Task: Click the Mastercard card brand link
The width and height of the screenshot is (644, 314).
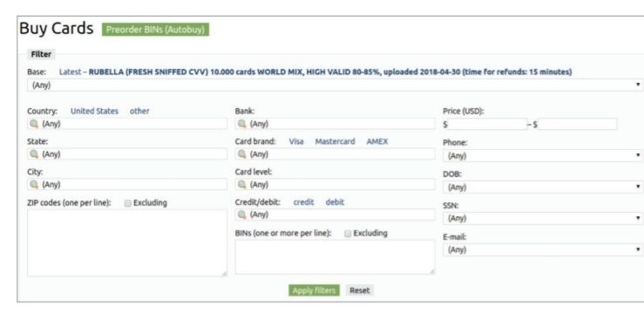Action: 336,141
